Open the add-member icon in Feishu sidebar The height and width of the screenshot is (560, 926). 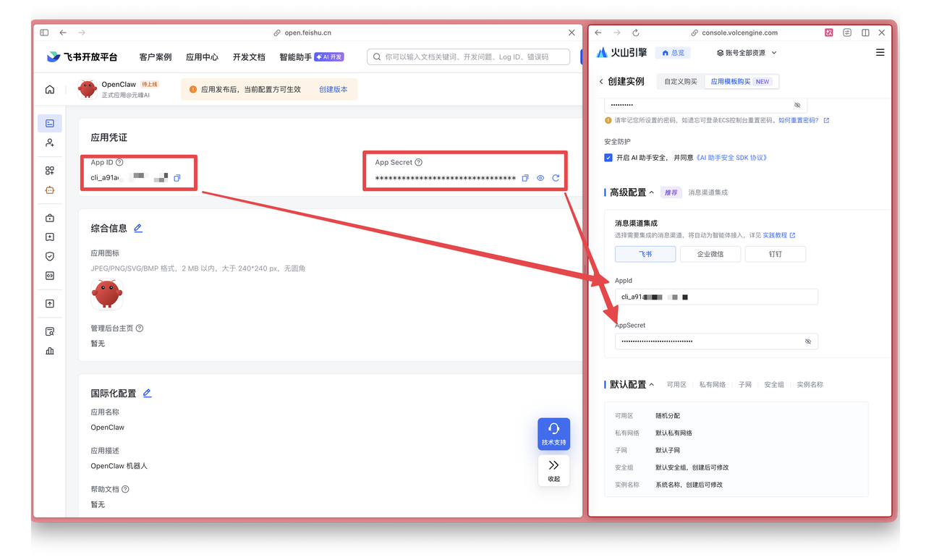click(x=50, y=143)
